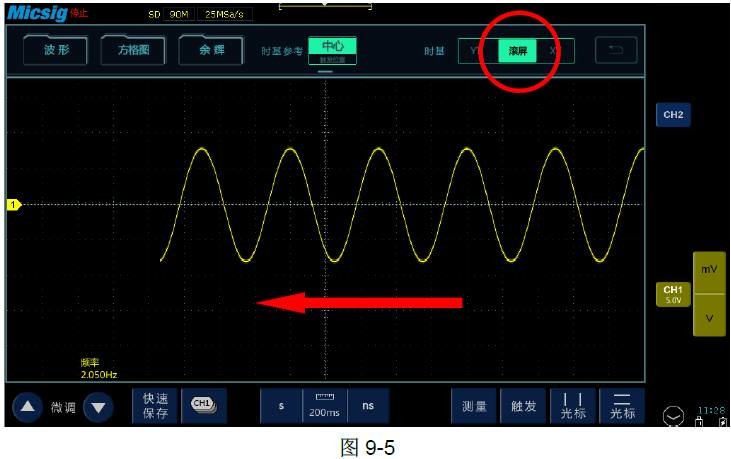Viewport: 731px width, 459px height.
Task: Open the 200ms timebase selector
Action: coord(324,406)
